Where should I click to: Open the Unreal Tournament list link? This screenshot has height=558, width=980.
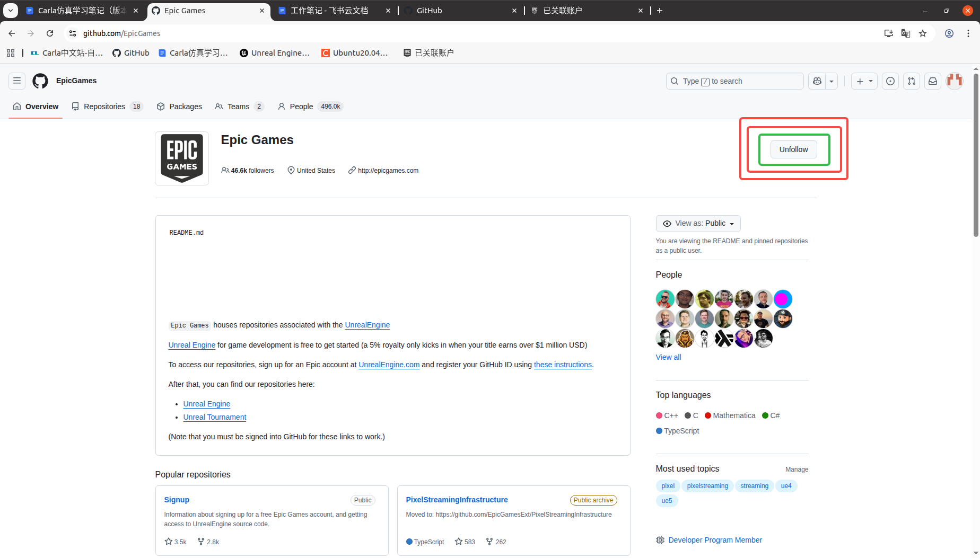coord(215,417)
